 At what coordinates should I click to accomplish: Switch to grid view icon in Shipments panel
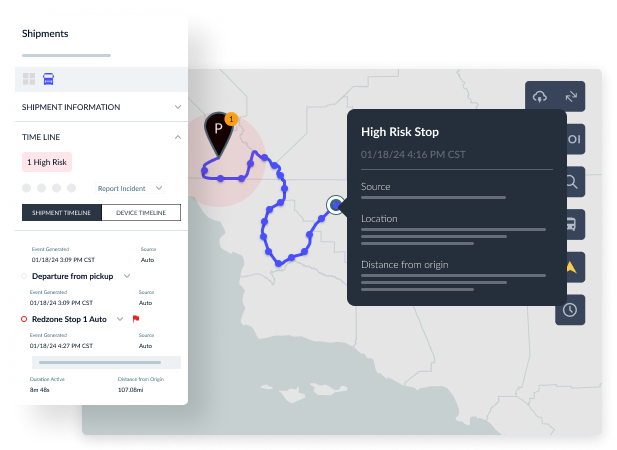pyautogui.click(x=29, y=79)
